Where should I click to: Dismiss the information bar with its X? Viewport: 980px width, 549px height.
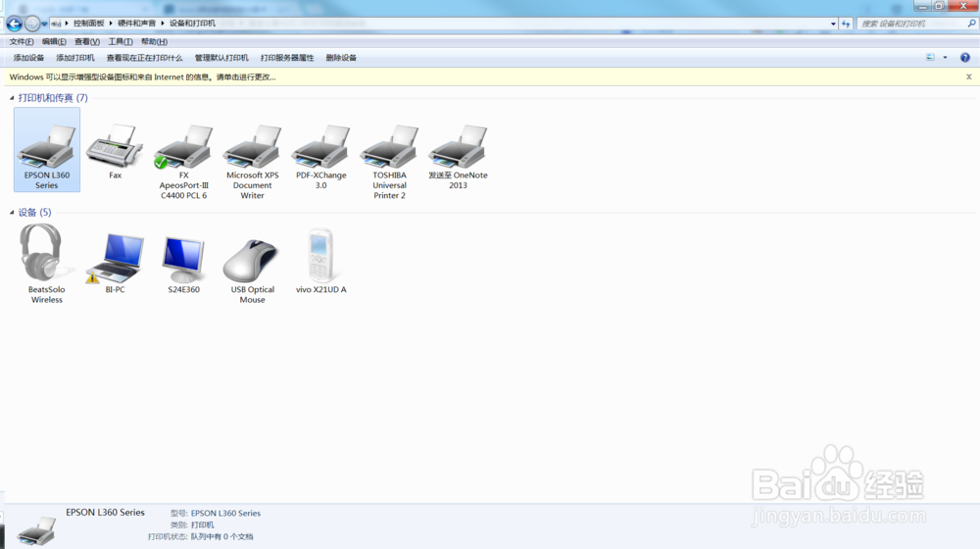pos(969,76)
